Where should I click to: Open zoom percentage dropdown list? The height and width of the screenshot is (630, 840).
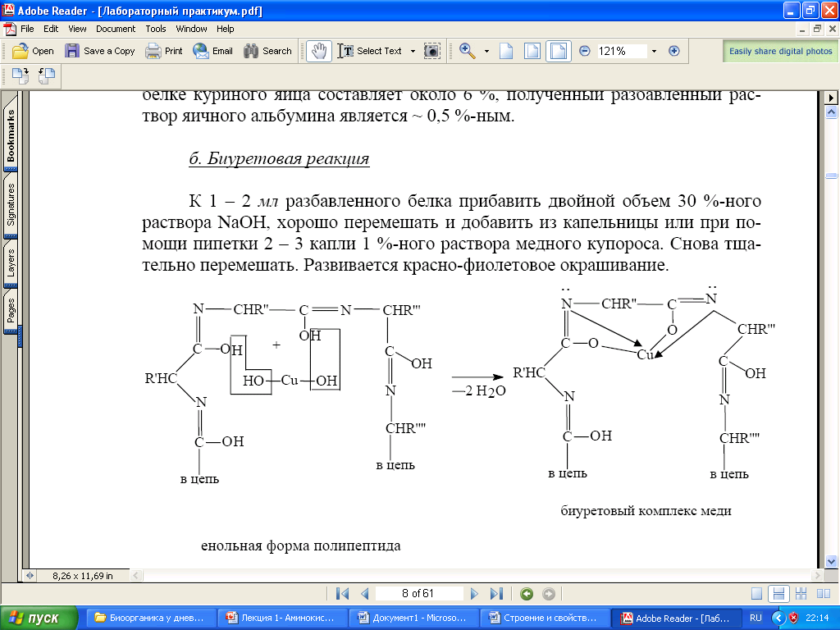pos(654,52)
